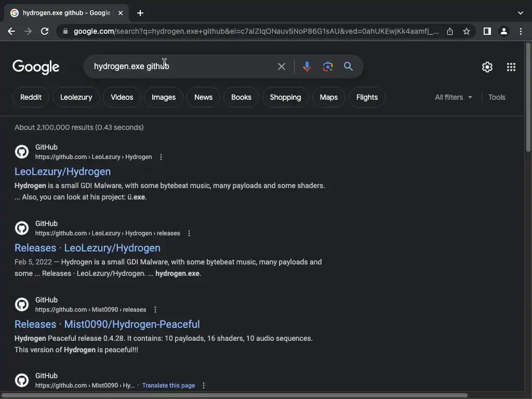Open Releases · Mist0090/Hydrogen-Peaceful link

107,324
